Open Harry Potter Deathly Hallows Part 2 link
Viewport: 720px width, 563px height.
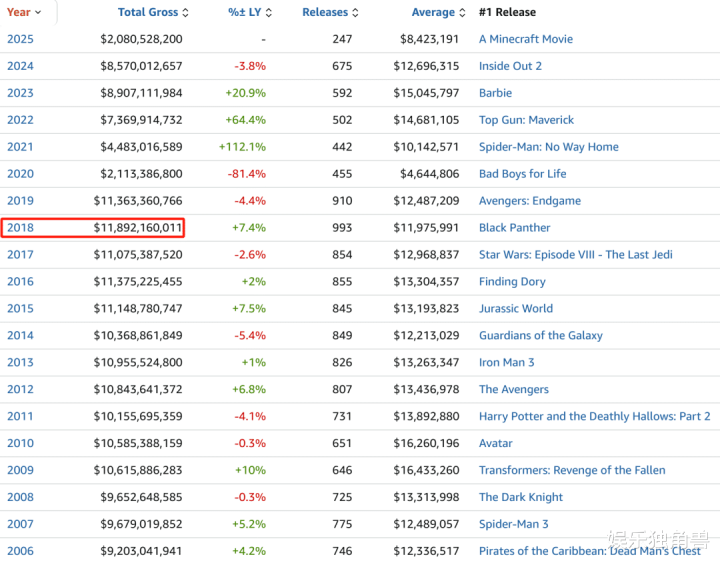(x=595, y=416)
